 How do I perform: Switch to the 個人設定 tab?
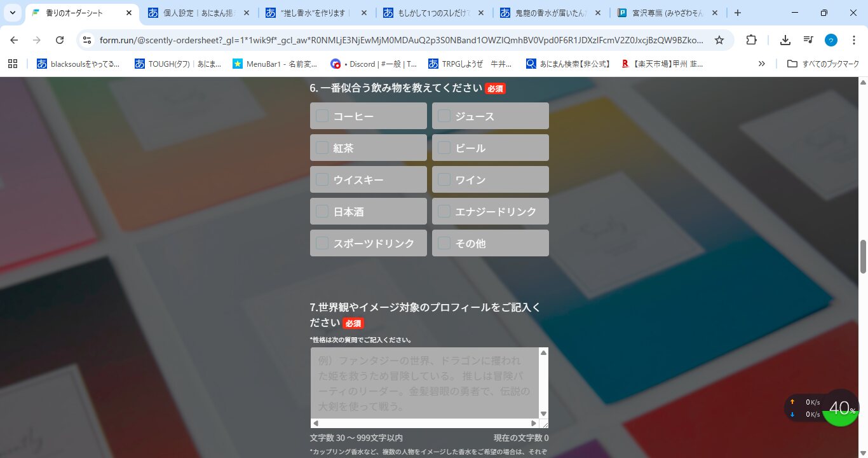coord(200,13)
